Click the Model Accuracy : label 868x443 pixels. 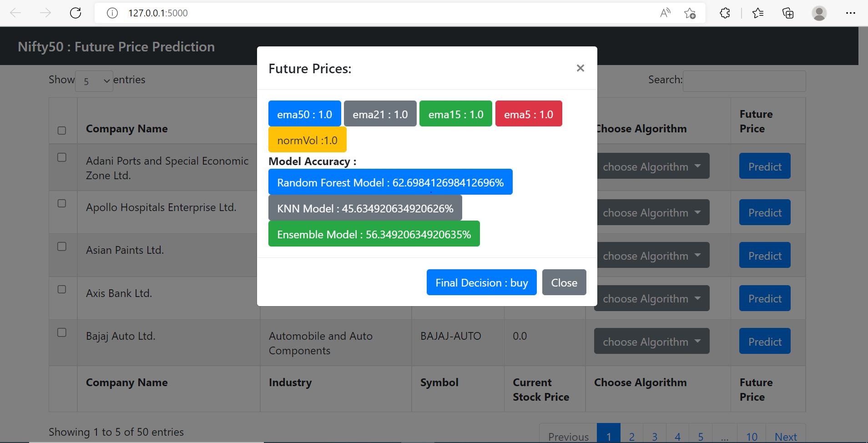coord(312,161)
